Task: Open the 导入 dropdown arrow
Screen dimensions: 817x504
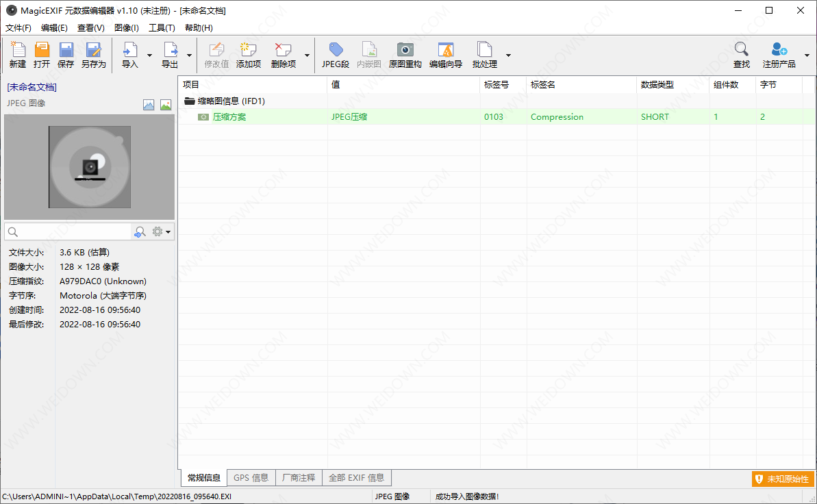Action: [149, 55]
